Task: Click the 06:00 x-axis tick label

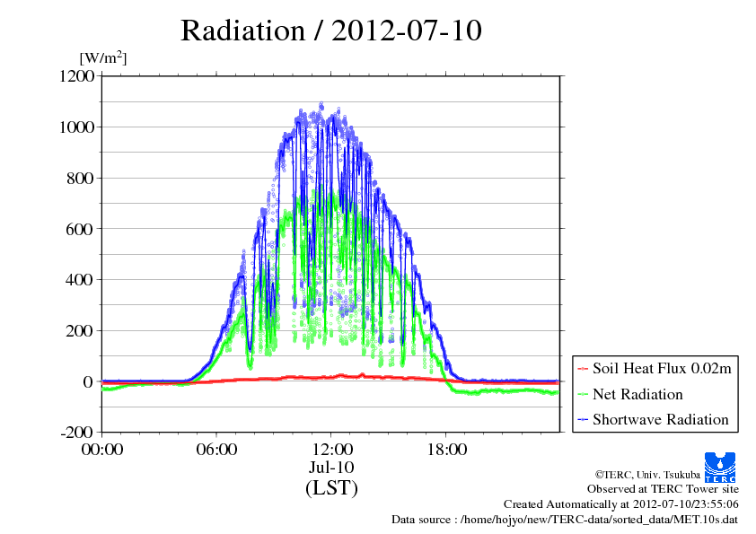Action: (x=216, y=450)
